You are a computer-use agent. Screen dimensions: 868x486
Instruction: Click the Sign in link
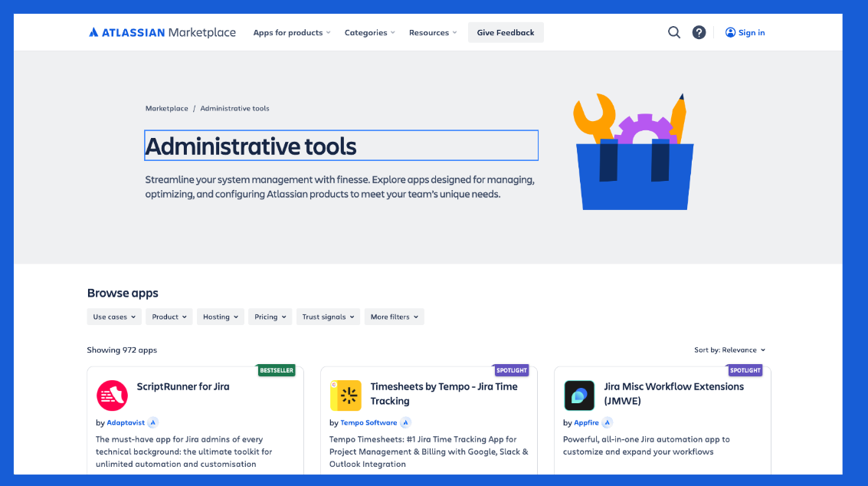tap(745, 32)
